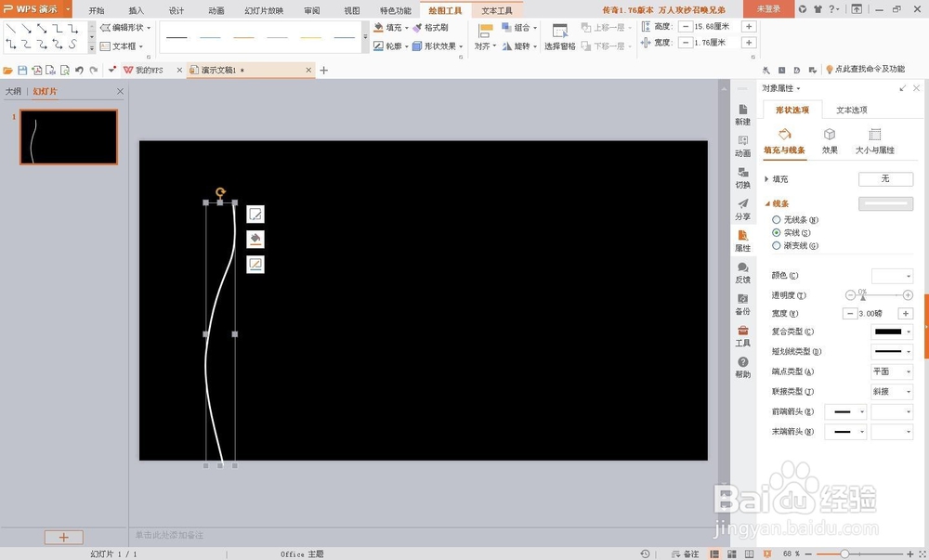This screenshot has width=929, height=560.
Task: Click the floating shape style brush icon
Action: pos(255,215)
